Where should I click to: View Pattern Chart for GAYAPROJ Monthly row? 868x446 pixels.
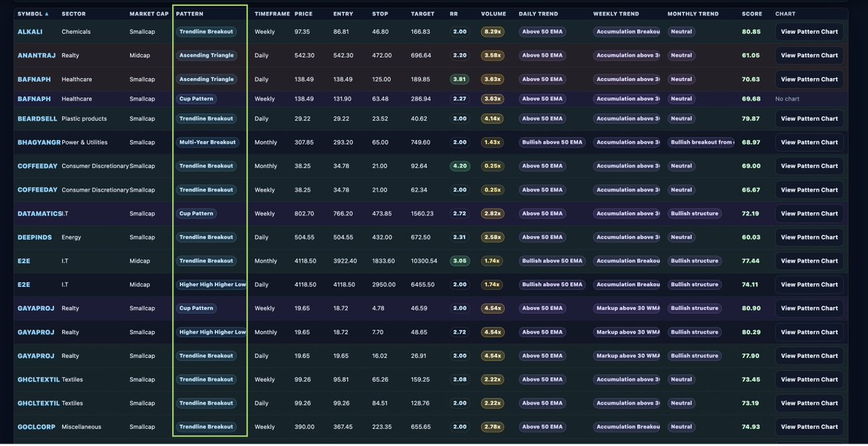point(809,333)
